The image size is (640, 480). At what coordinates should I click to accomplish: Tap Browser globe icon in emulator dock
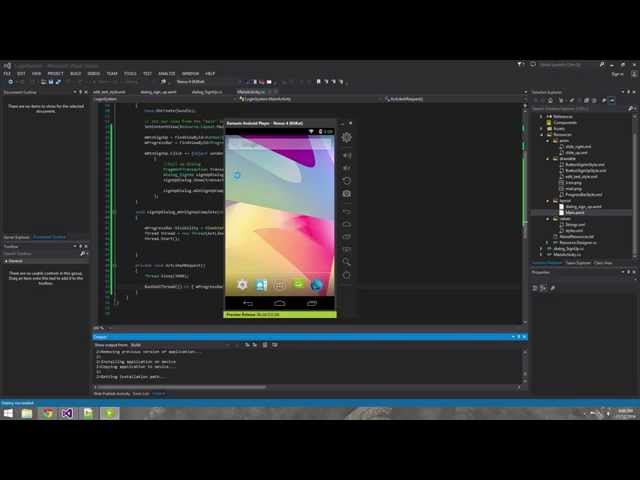click(x=316, y=285)
